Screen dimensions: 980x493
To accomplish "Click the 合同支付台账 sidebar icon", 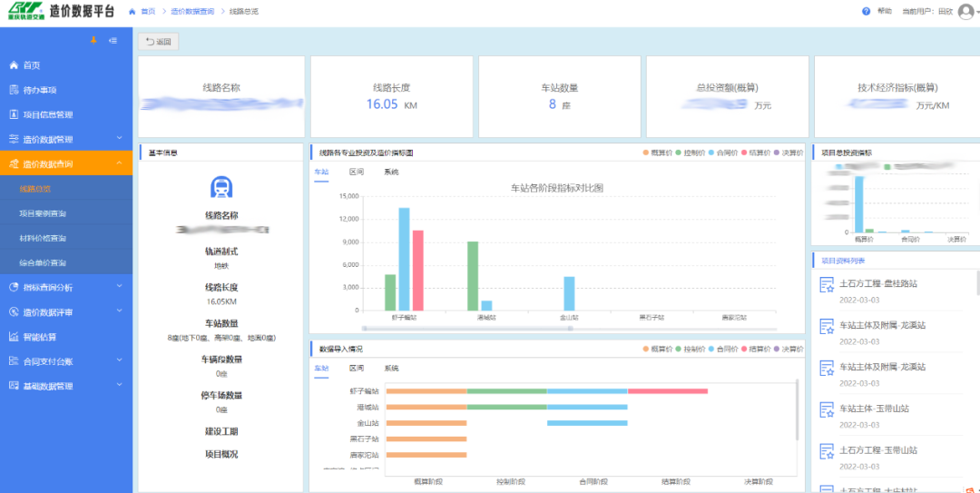I will tap(14, 361).
